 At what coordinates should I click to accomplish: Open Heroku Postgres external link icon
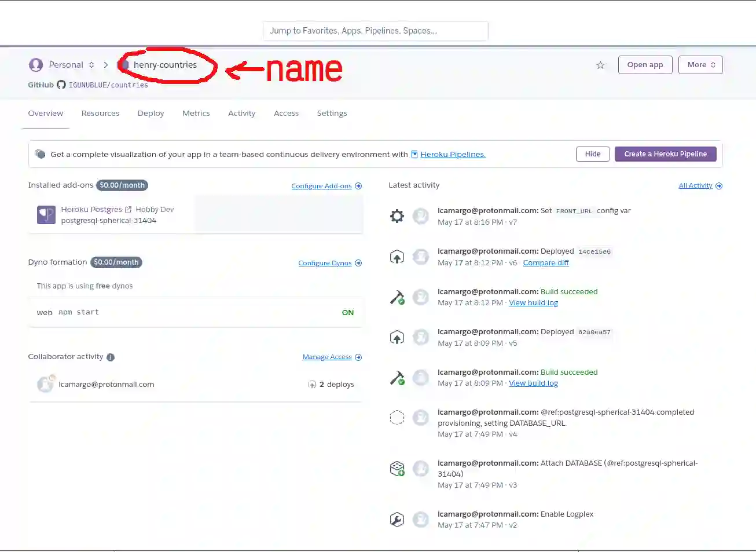pyautogui.click(x=129, y=210)
